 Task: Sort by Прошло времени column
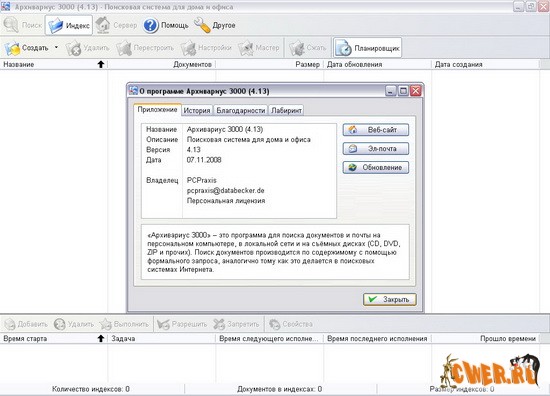485,339
